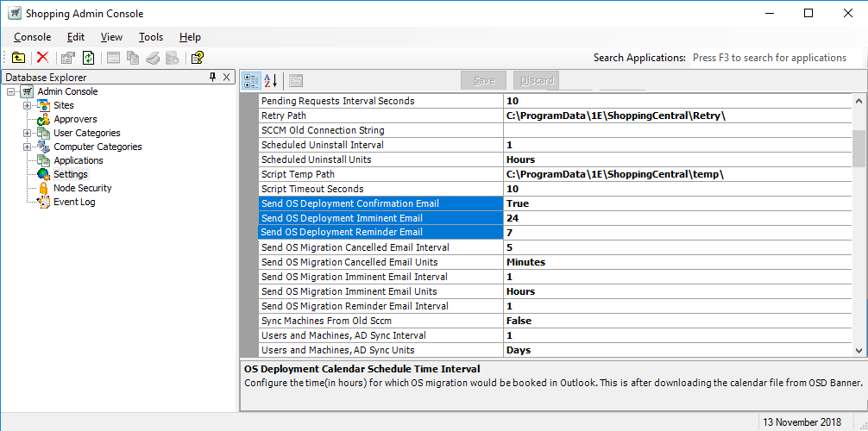Close the Database Explorer panel
The height and width of the screenshot is (431, 868).
pyautogui.click(x=227, y=77)
